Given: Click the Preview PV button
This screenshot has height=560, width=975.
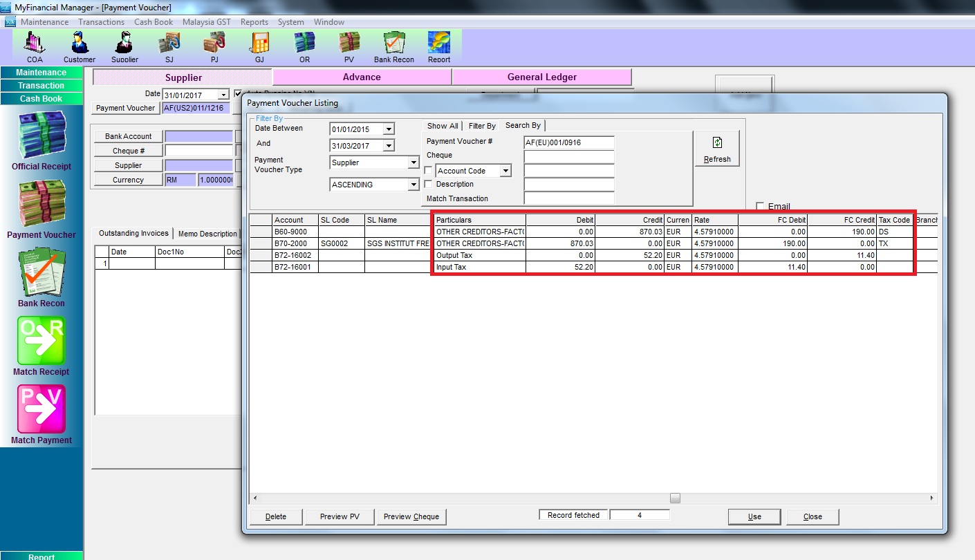Looking at the screenshot, I should point(340,516).
